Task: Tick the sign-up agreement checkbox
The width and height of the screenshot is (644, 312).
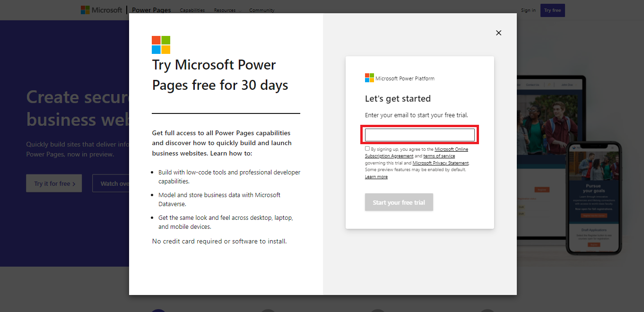Action: [367, 148]
